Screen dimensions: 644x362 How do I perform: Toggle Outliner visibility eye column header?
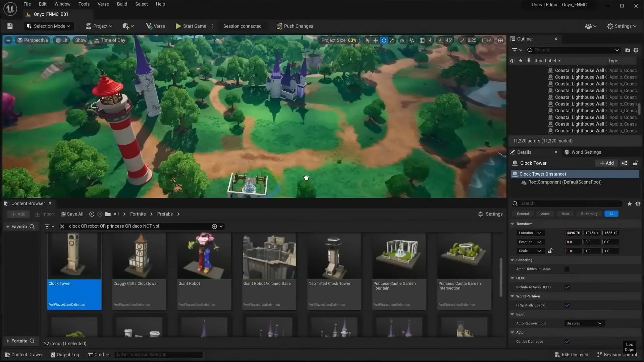tap(512, 61)
